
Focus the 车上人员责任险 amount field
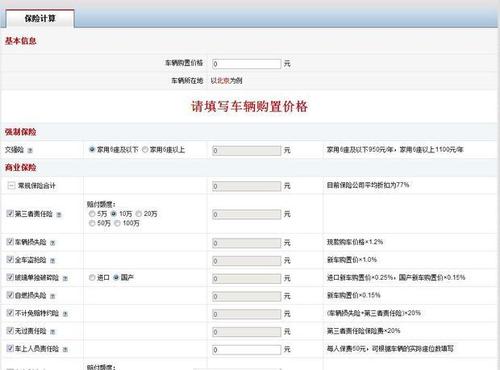click(247, 350)
